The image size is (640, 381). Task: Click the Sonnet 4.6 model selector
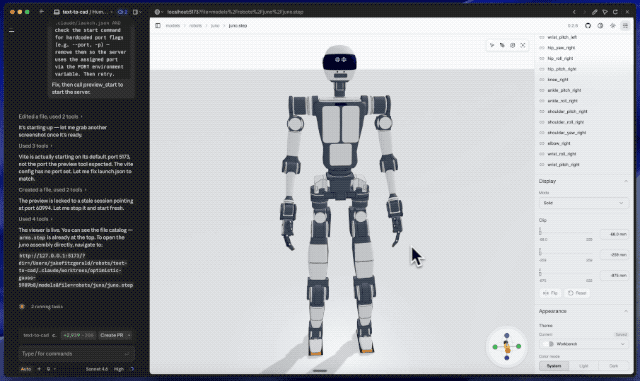(97, 369)
